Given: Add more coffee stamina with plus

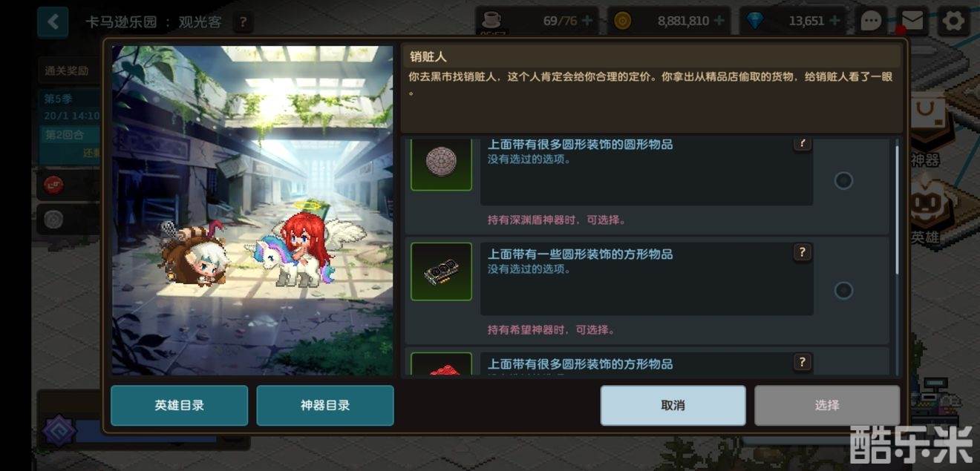Looking at the screenshot, I should [x=587, y=21].
